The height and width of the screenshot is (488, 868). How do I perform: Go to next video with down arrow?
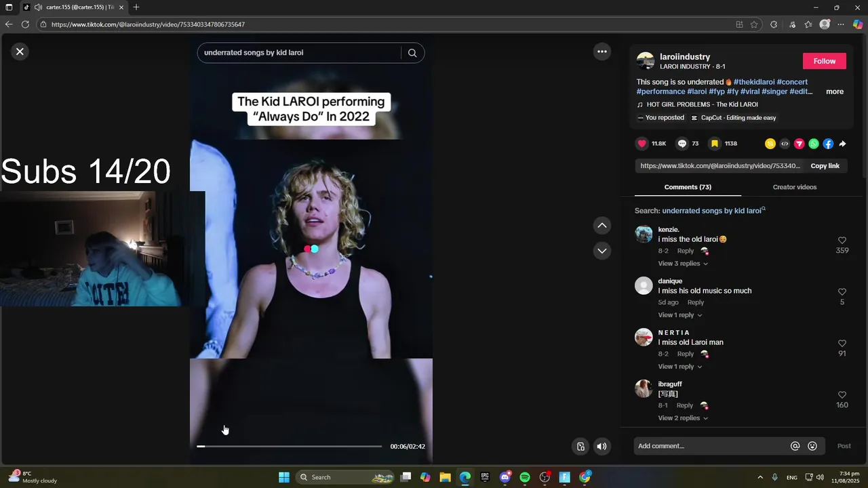pyautogui.click(x=601, y=251)
